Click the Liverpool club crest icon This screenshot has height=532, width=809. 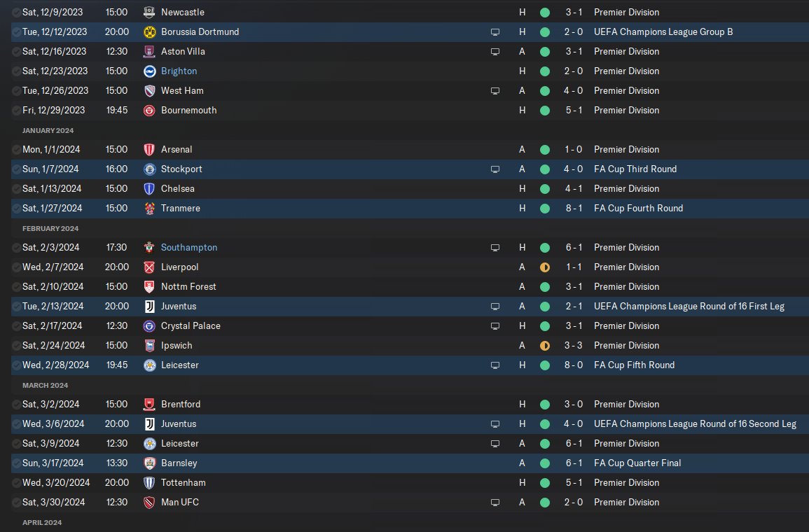tap(148, 267)
